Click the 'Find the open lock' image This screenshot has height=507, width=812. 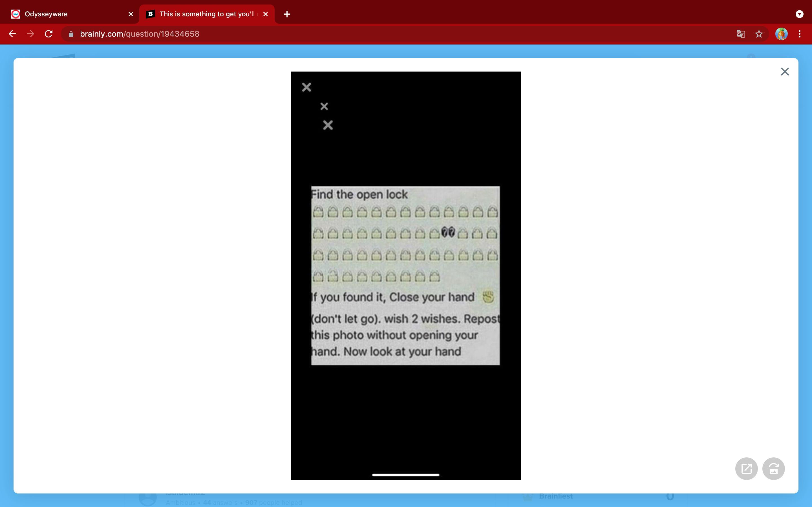click(x=405, y=275)
